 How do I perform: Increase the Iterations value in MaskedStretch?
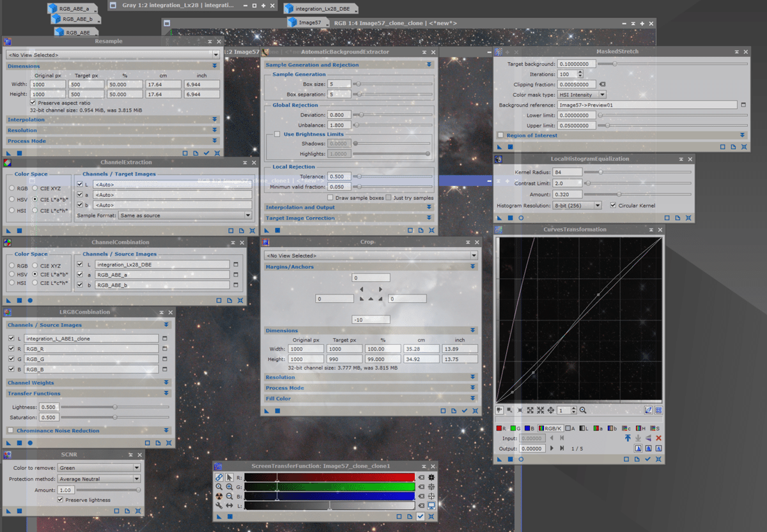580,72
